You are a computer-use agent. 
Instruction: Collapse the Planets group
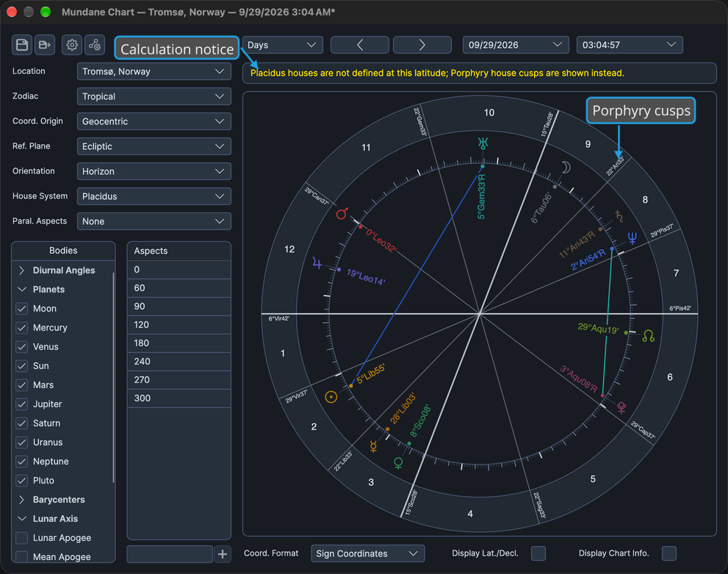pyautogui.click(x=21, y=290)
